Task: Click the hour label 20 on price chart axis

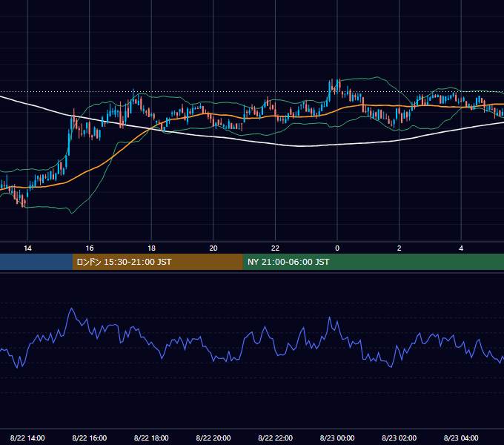Action: 213,248
